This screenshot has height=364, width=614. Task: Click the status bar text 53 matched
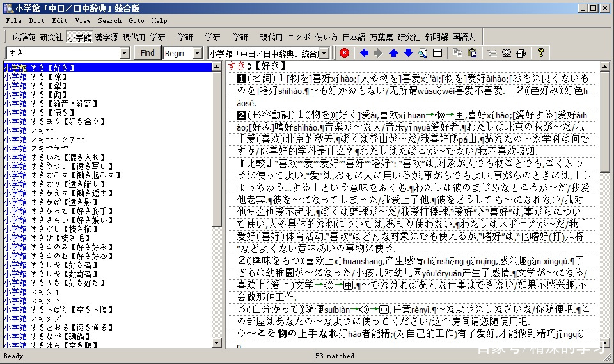coord(335,356)
